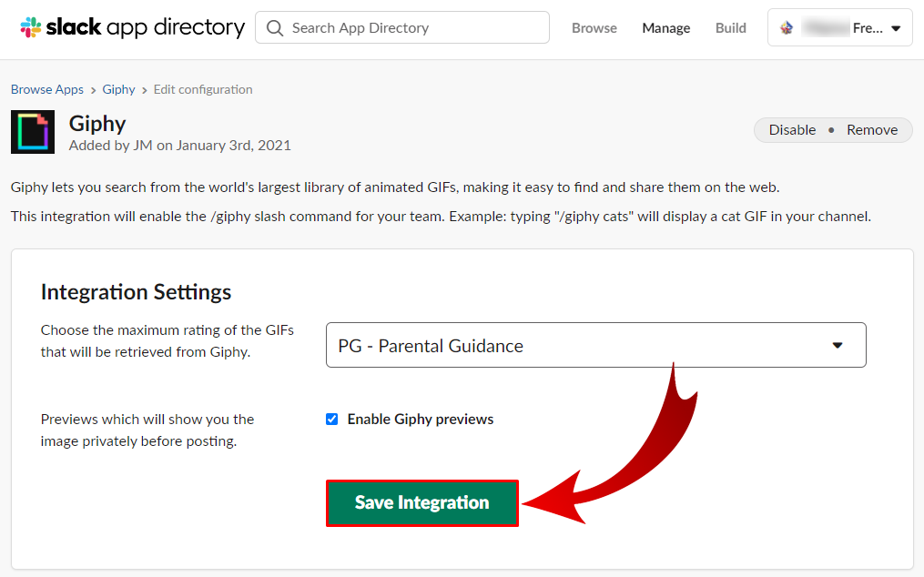Click the workspace avatar icon
924x577 pixels.
[x=787, y=28]
